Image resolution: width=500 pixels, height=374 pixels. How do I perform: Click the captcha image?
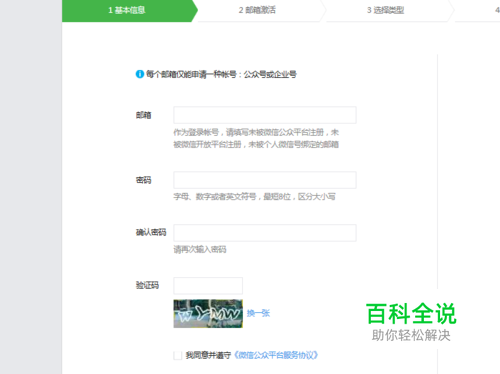click(208, 313)
